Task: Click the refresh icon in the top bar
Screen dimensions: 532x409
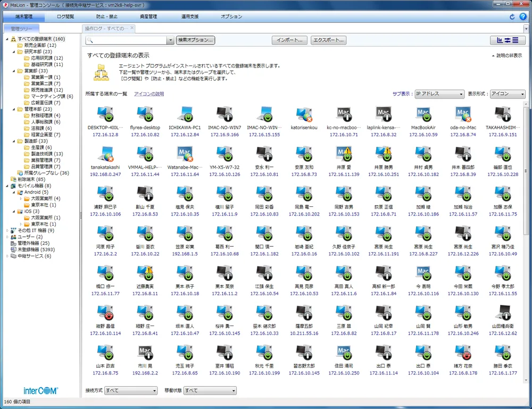Action: tap(512, 16)
